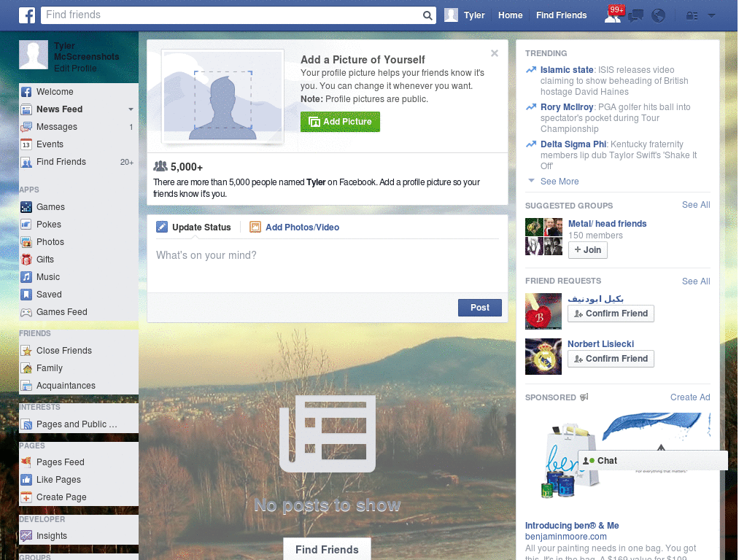Click the Metal/ head friends group thumbnail
Screen dimensions: 747x560
click(543, 237)
